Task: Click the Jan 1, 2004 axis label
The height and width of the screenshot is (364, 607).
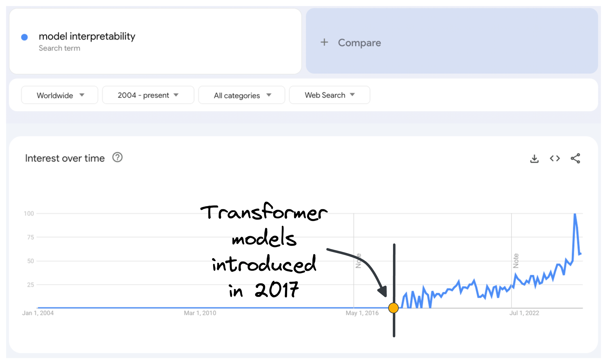Action: click(x=38, y=313)
